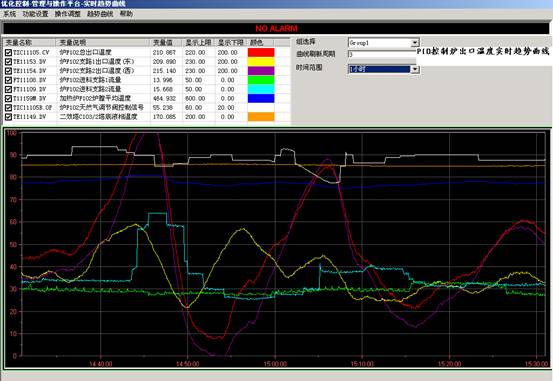The height and width of the screenshot is (381, 553).
Task: Open the 帮助 menu
Action: pyautogui.click(x=126, y=14)
